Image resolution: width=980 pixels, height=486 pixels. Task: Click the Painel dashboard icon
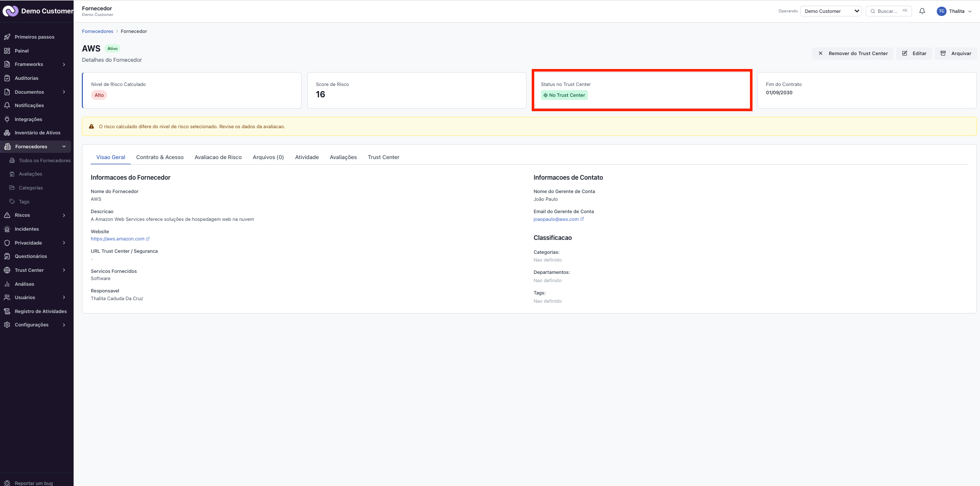7,51
